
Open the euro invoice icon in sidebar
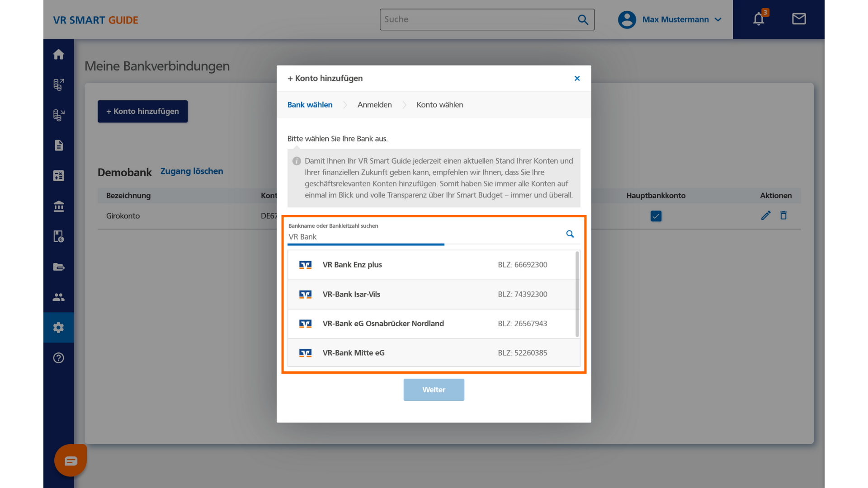tap(59, 236)
